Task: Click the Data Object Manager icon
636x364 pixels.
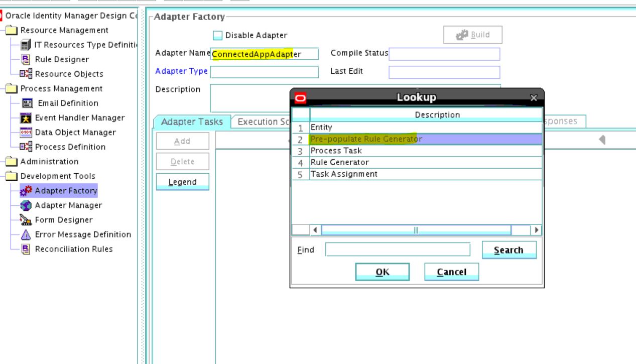Action: 26,132
